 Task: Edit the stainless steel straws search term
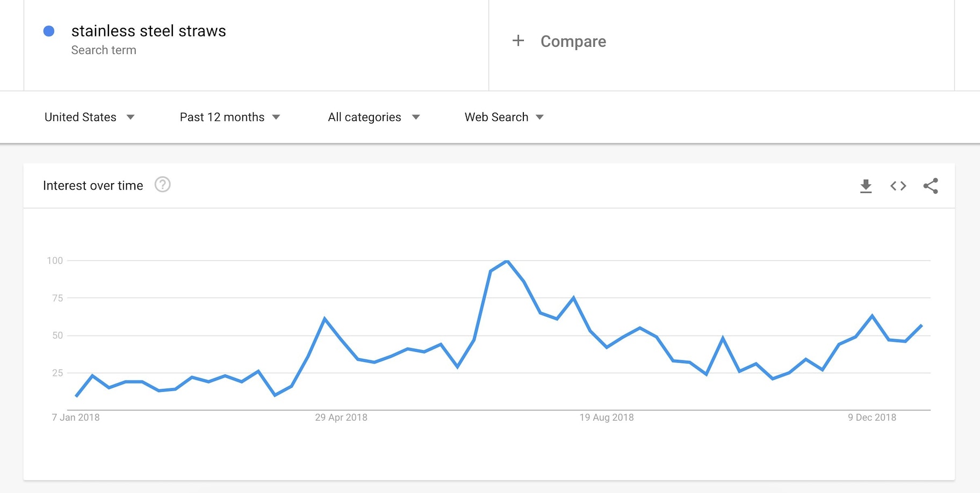click(x=148, y=31)
